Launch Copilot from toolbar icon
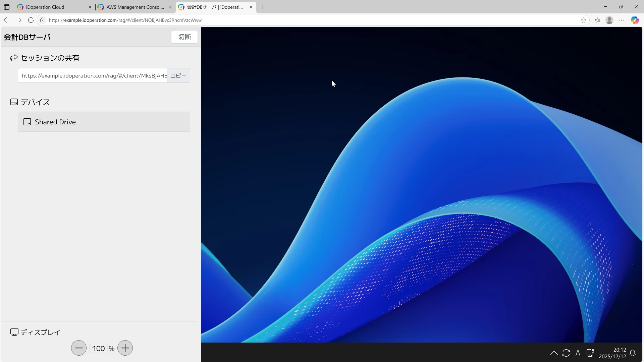Viewport: 644px width, 362px height. click(635, 20)
